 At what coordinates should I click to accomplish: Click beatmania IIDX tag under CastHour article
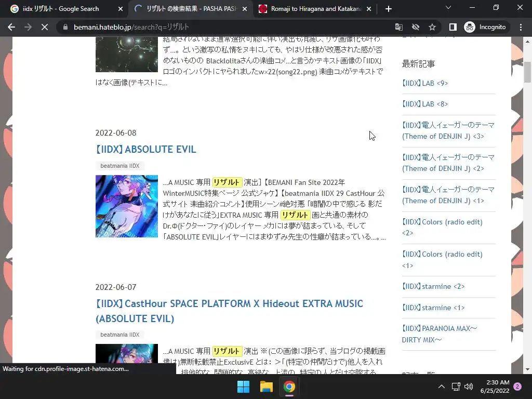pos(120,335)
